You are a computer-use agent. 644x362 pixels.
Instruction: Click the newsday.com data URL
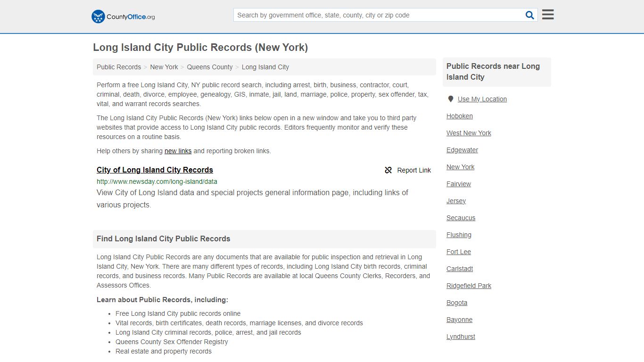(157, 181)
